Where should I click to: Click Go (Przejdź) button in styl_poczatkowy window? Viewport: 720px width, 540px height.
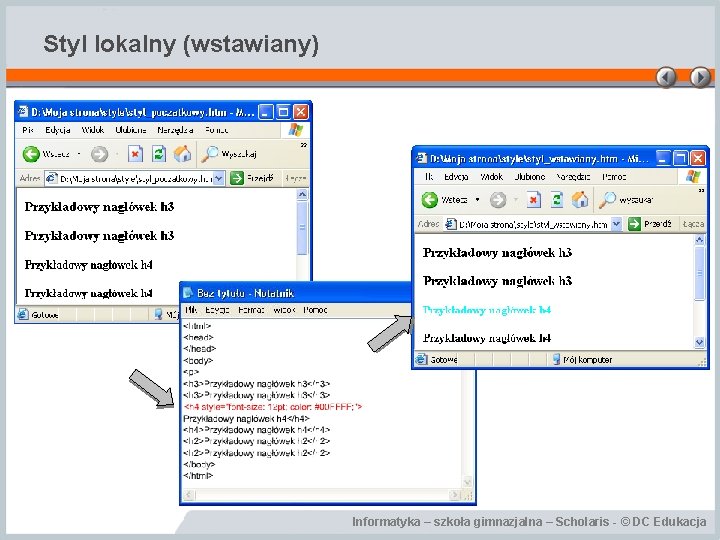pos(252,178)
